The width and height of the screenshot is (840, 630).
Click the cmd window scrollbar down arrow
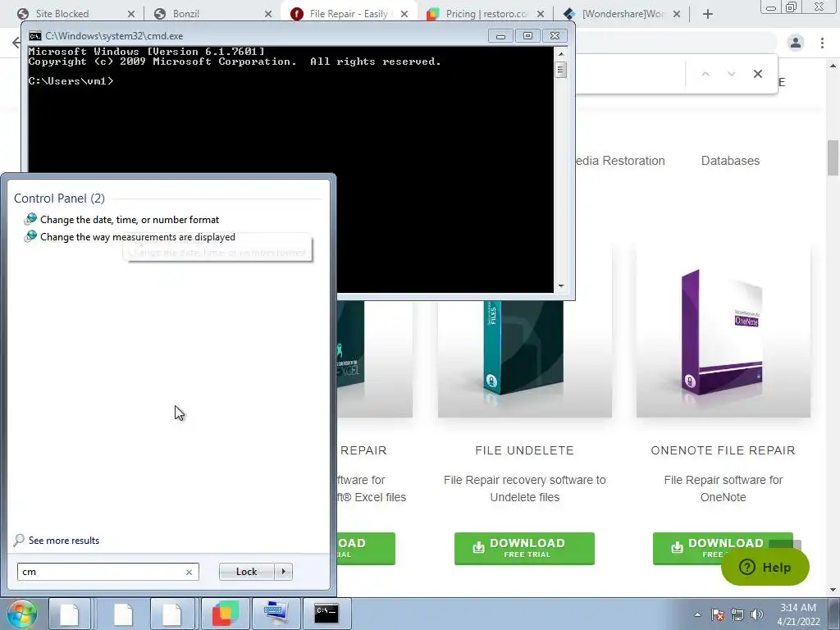[561, 286]
